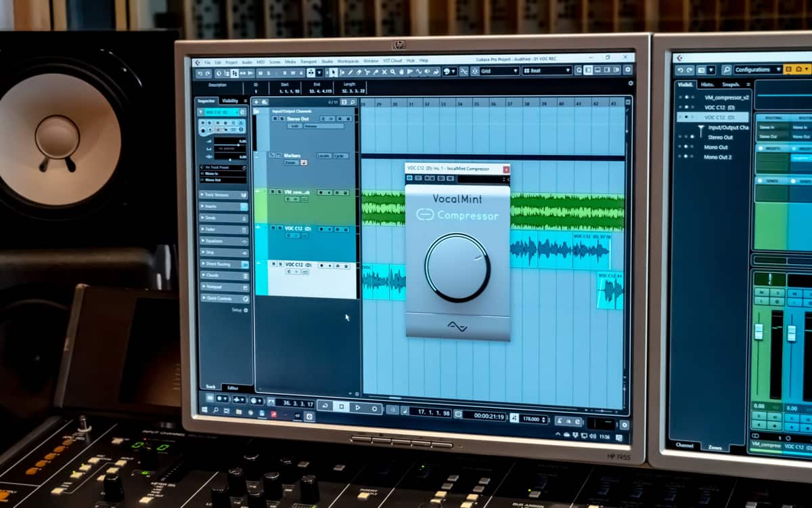This screenshot has height=508, width=812.
Task: Click the Zoom button on Markers track
Action: pos(292,163)
